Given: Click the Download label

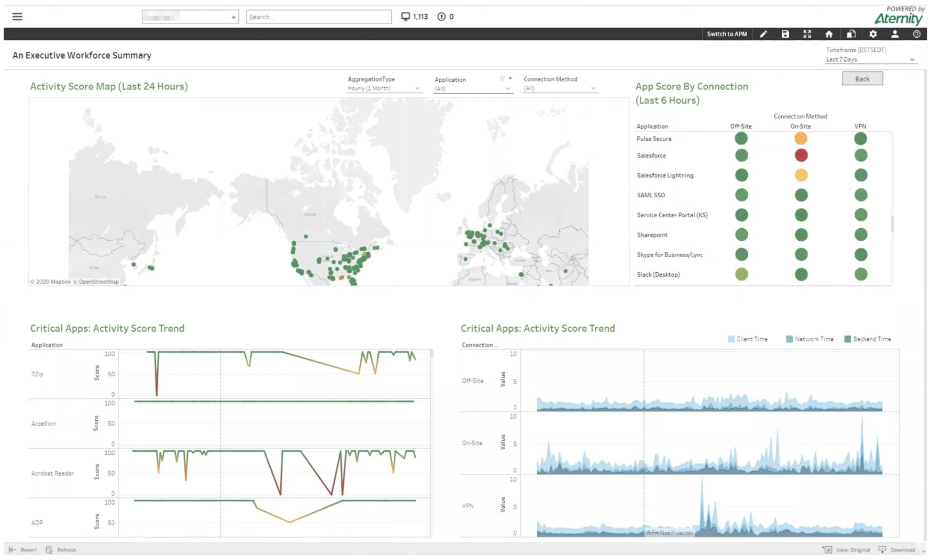Looking at the screenshot, I should (x=903, y=550).
